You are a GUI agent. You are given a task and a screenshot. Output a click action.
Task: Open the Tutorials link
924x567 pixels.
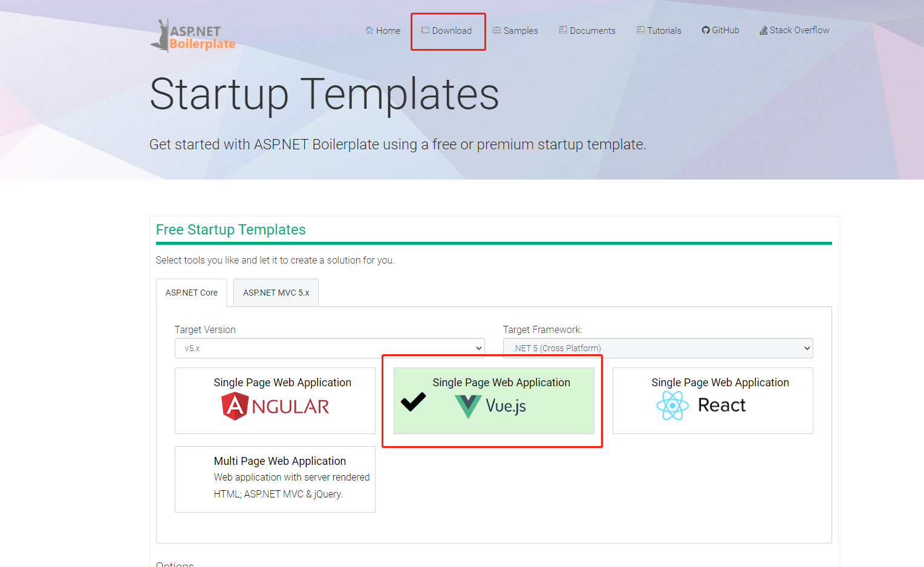click(x=659, y=31)
